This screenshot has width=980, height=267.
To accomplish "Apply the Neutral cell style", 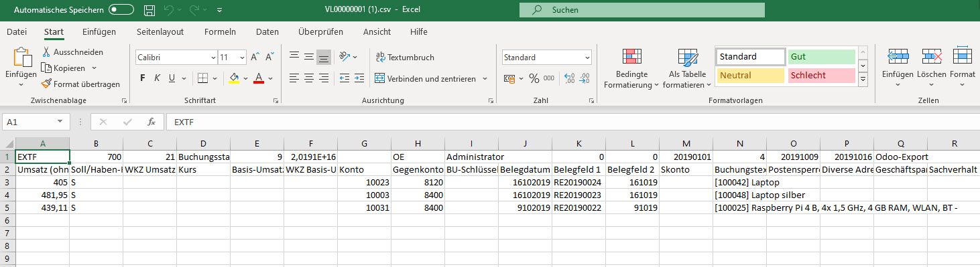I will (x=750, y=76).
